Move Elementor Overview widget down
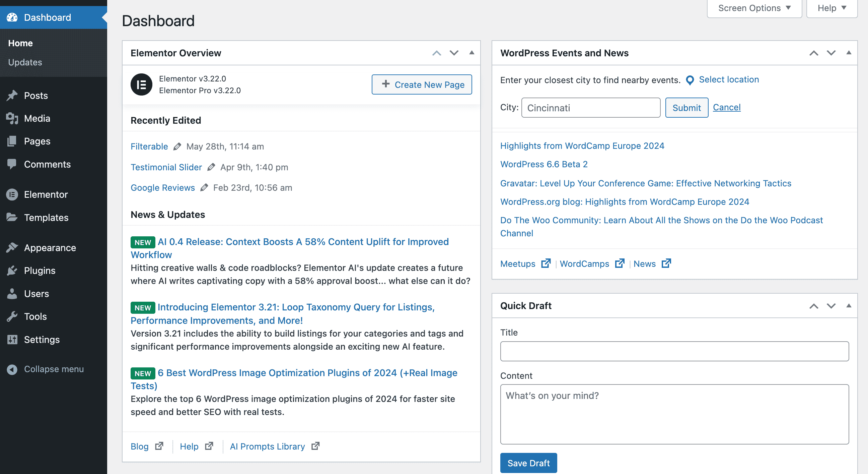Image resolution: width=868 pixels, height=474 pixels. [x=454, y=53]
